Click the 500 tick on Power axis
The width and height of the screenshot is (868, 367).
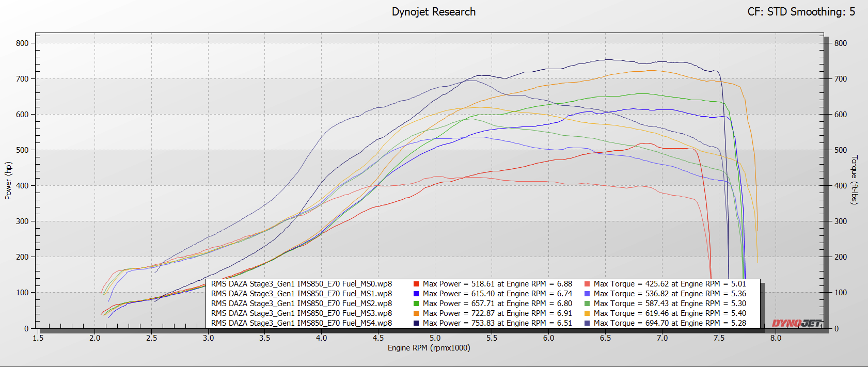(22, 150)
